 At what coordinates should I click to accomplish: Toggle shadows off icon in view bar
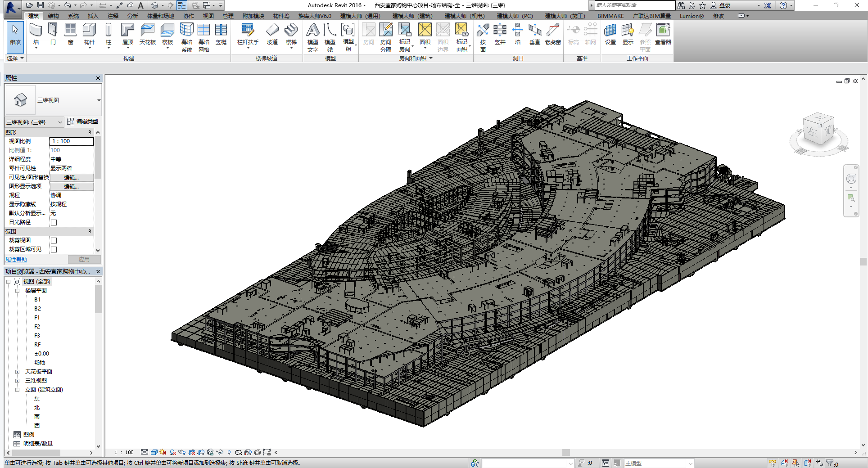[173, 452]
